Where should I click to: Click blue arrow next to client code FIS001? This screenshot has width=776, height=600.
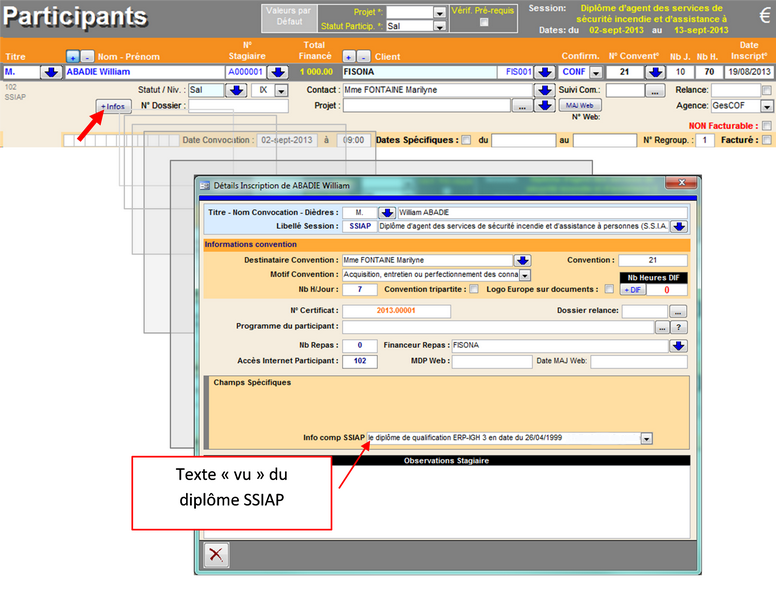click(x=544, y=73)
